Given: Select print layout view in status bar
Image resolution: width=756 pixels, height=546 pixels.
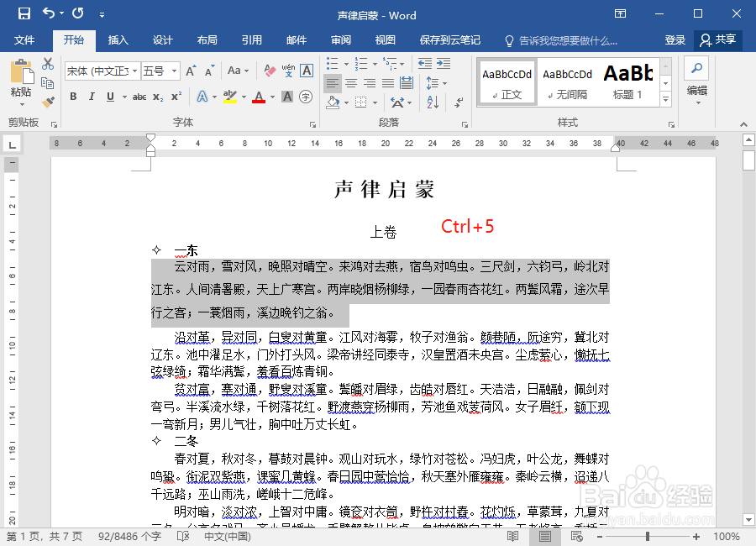Looking at the screenshot, I should tap(545, 536).
